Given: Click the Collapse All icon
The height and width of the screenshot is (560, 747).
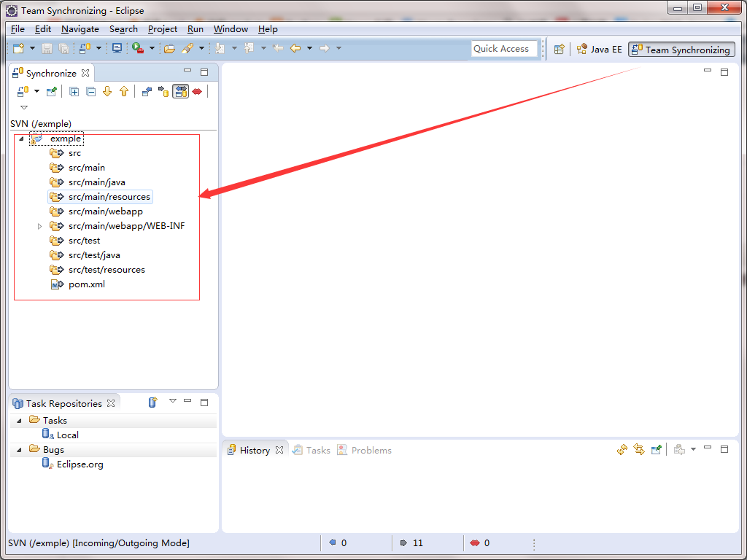Looking at the screenshot, I should (x=90, y=91).
